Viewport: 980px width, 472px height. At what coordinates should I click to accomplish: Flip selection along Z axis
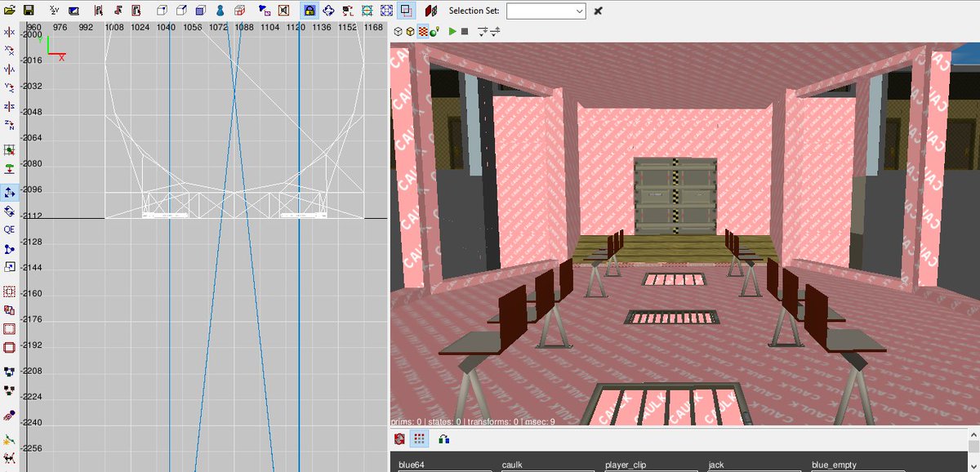pyautogui.click(x=9, y=106)
